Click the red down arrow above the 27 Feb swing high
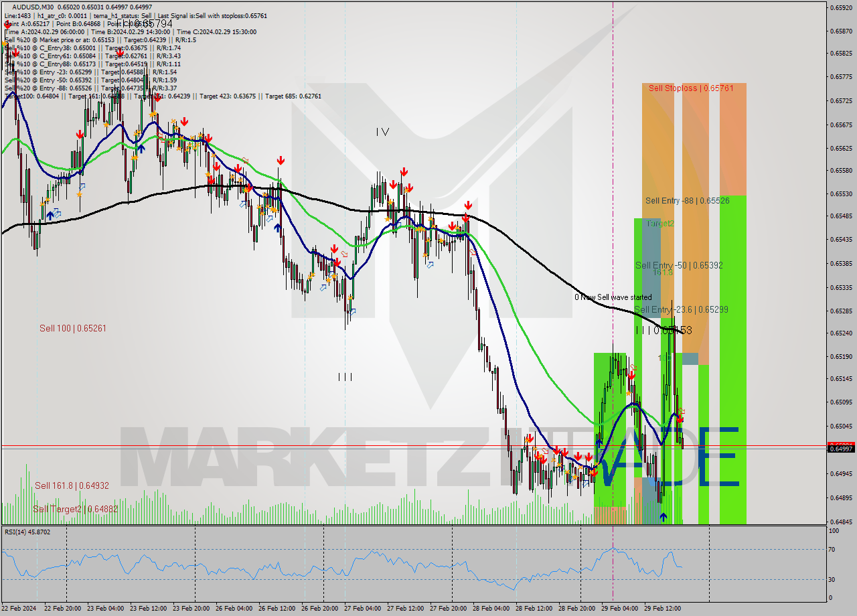 point(404,173)
